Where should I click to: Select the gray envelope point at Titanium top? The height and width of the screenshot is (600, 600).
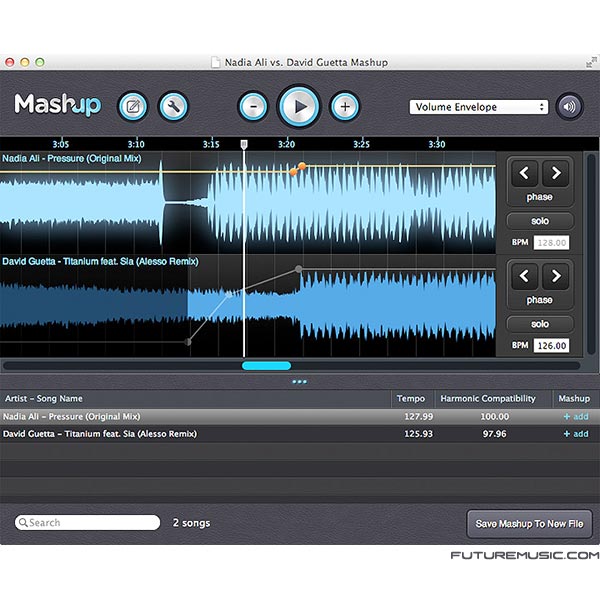[298, 269]
